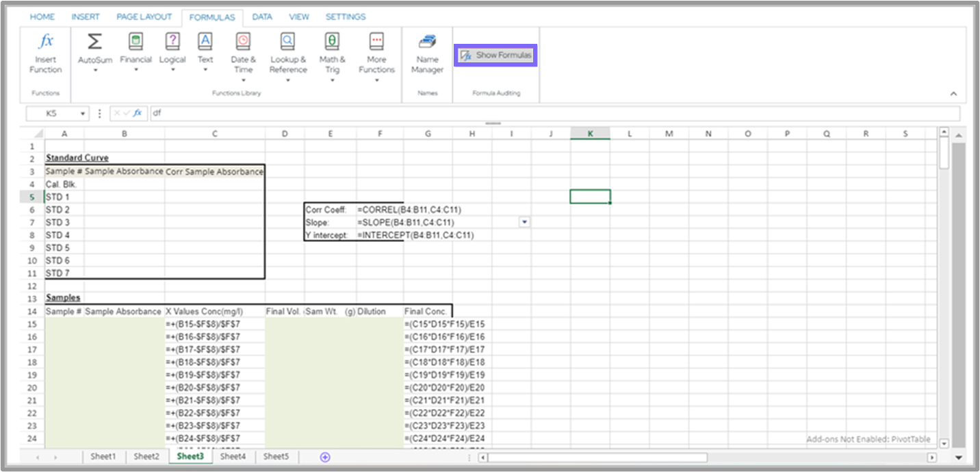Open the PAGE LAYOUT tab

click(142, 16)
